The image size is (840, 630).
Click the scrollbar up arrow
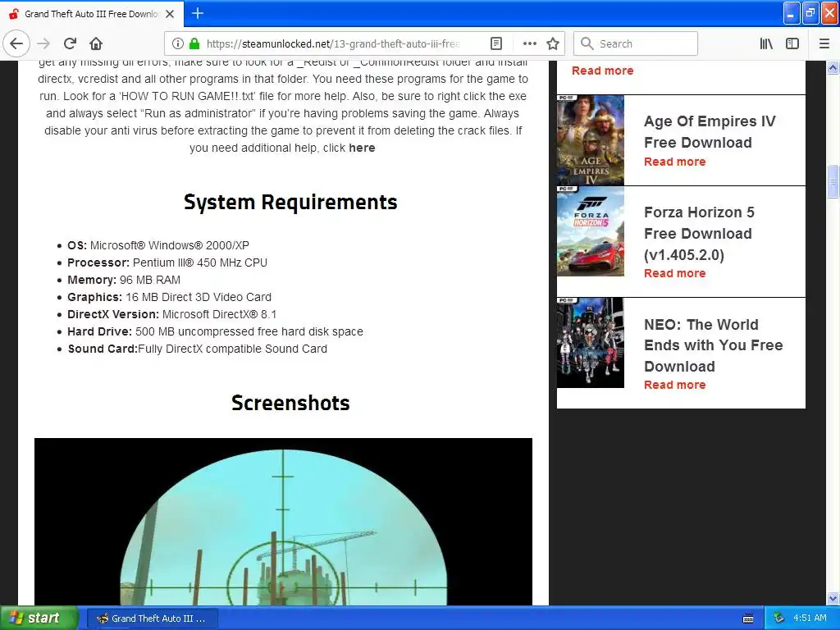833,67
